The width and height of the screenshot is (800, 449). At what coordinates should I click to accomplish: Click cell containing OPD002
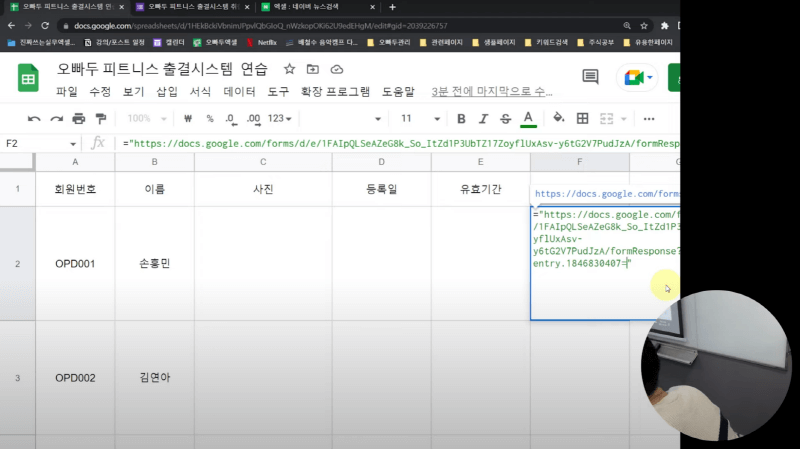tap(75, 378)
